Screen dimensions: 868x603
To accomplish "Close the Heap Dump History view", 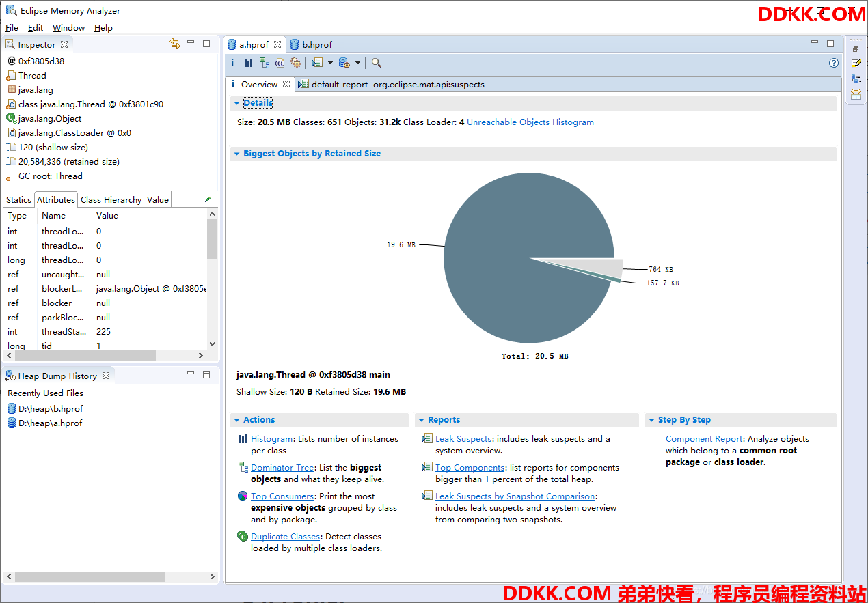I will pos(106,376).
